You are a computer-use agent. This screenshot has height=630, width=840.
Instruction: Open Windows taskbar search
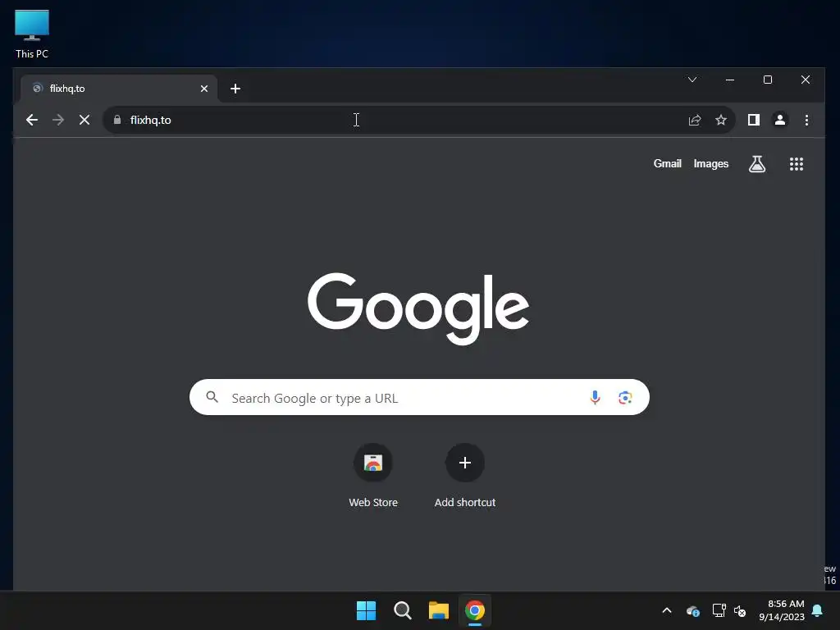[x=402, y=610]
